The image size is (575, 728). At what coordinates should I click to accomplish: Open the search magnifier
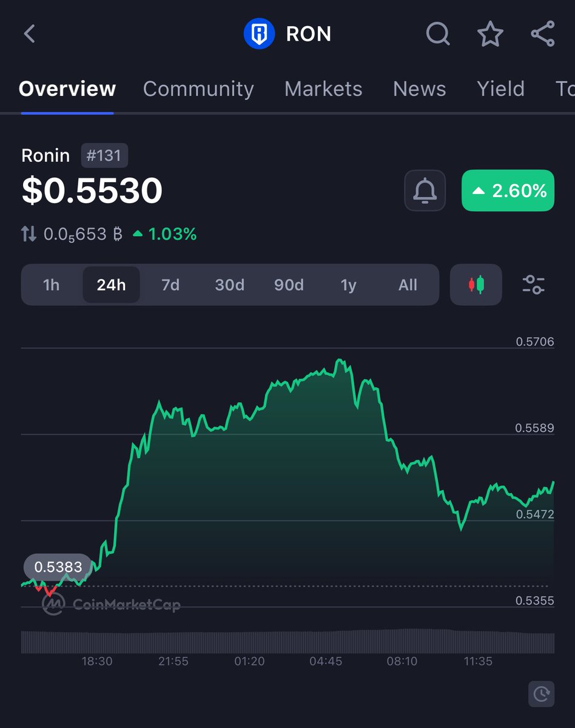click(x=437, y=34)
